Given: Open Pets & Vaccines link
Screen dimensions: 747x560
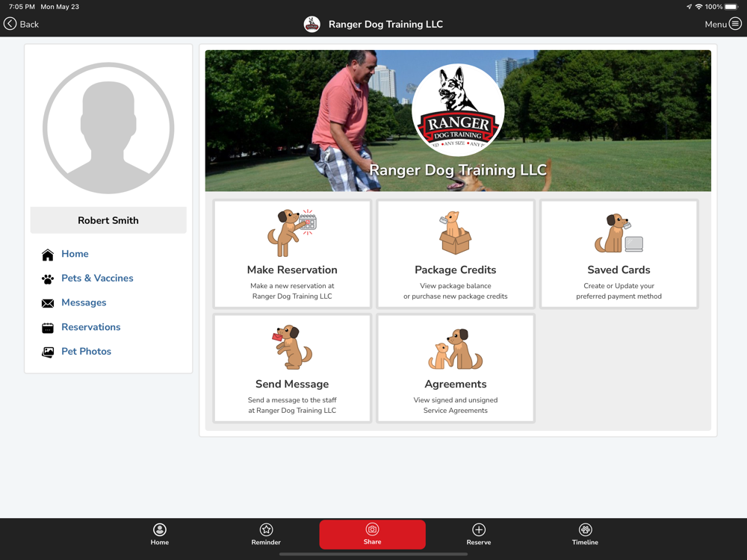Looking at the screenshot, I should tap(97, 278).
